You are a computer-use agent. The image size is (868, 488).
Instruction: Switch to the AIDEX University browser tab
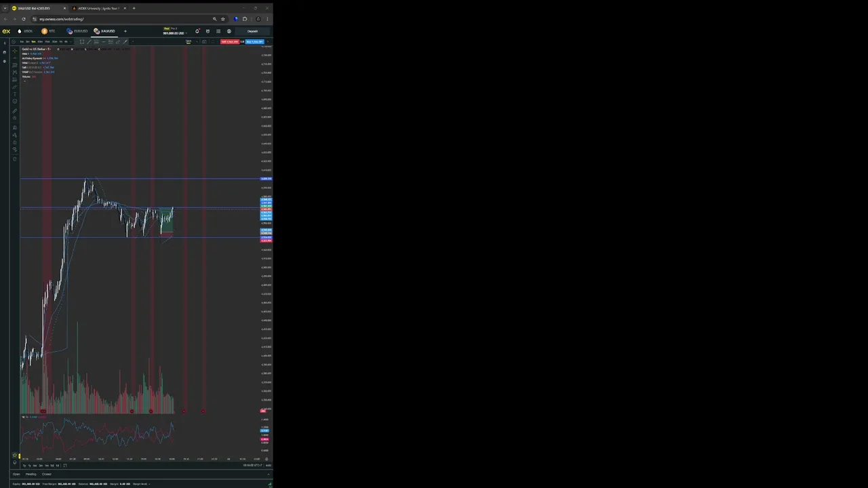click(99, 8)
